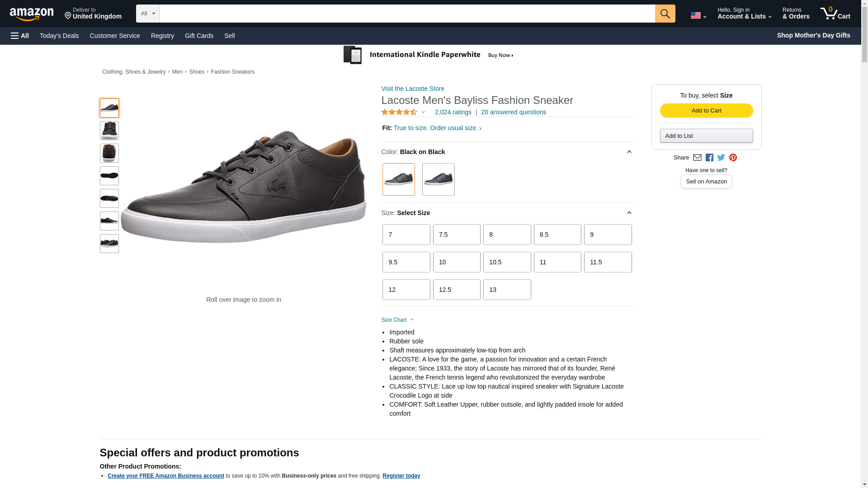The width and height of the screenshot is (868, 488).
Task: Open the country flag language dropdown
Action: 698,15
